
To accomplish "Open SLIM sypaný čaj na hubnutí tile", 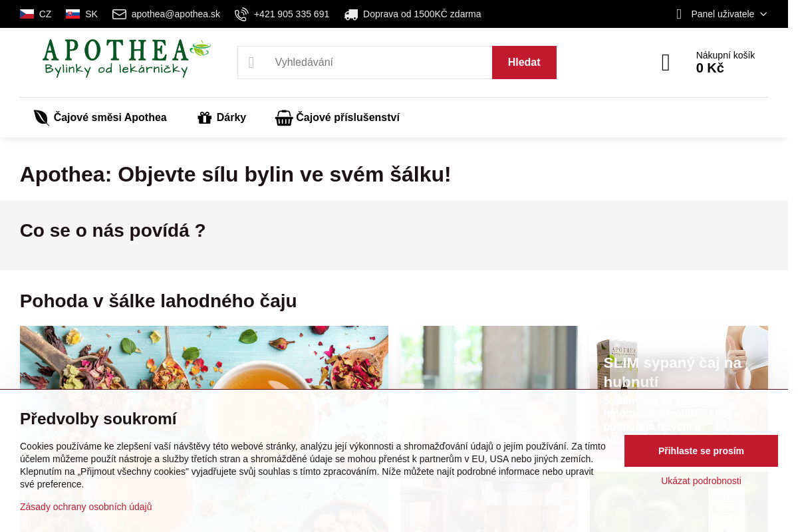I will 678,392.
